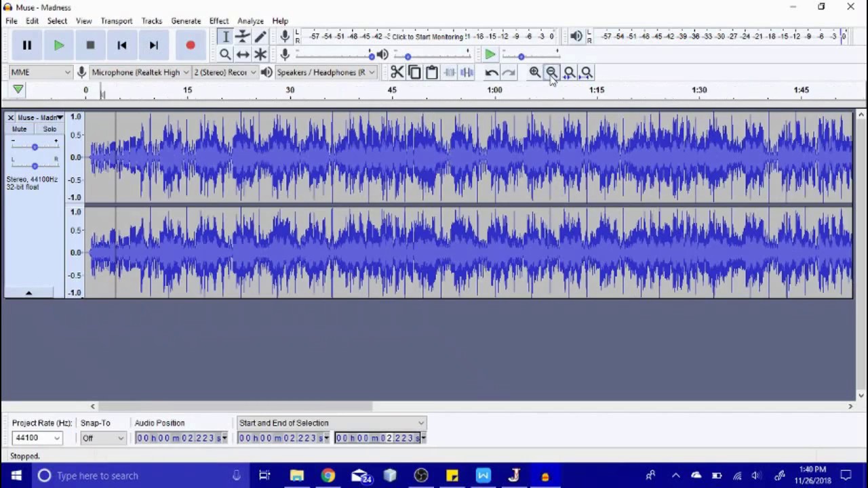The image size is (868, 488).
Task: Expand the Project Rate 44100 dropdown
Action: (57, 439)
